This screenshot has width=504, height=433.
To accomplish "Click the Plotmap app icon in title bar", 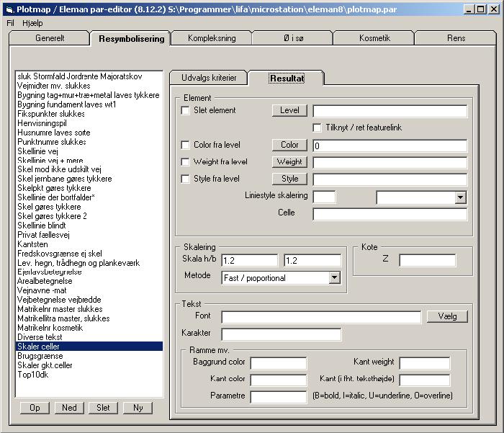I will (9, 9).
